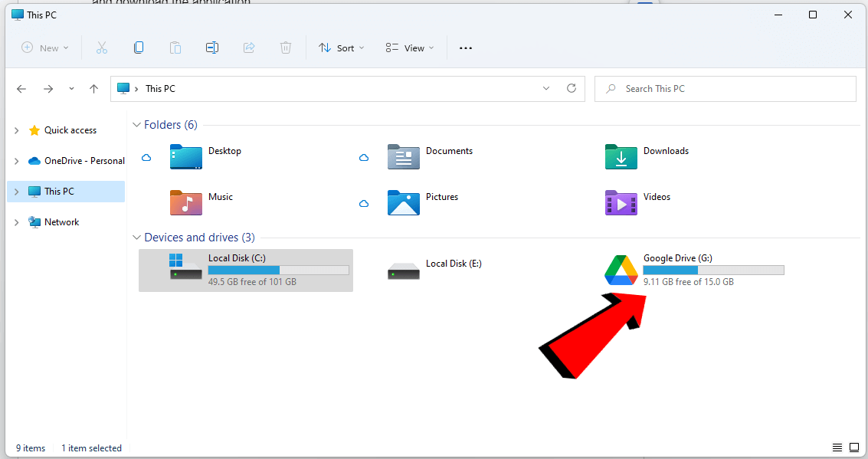Select the Cut icon on the toolbar

102,47
